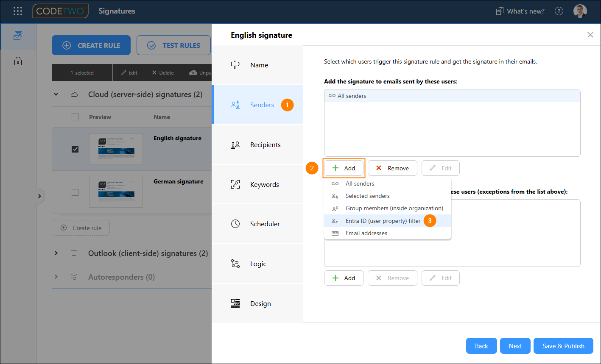Viewport: 601px width, 364px height.
Task: Expand the Autoresponders section
Action: pyautogui.click(x=56, y=277)
